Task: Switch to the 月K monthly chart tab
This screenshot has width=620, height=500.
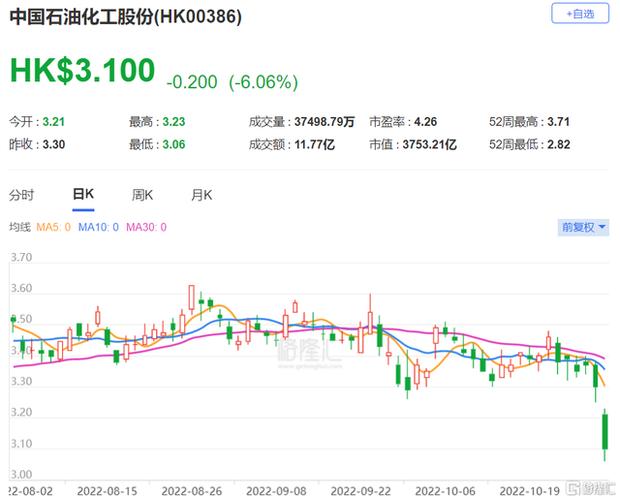Action: pyautogui.click(x=202, y=195)
